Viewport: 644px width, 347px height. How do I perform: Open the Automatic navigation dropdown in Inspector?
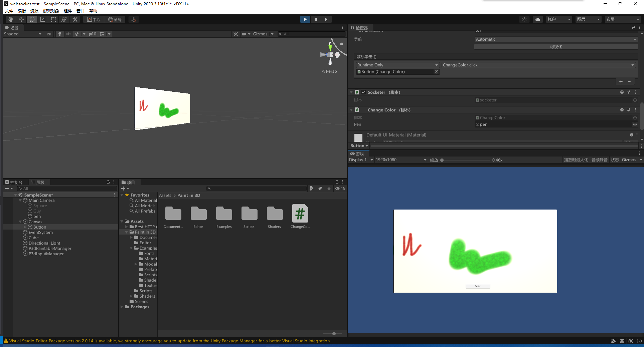(555, 39)
